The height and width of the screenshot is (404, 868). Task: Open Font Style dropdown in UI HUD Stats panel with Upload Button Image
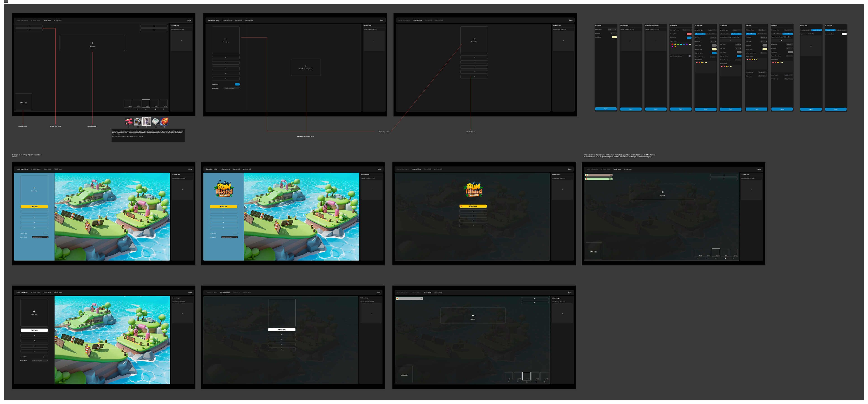tap(738, 45)
